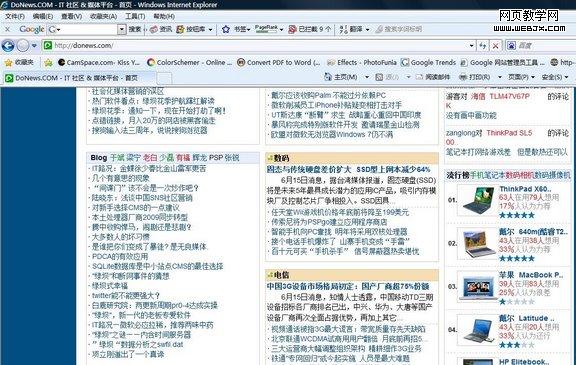Open the 工具(T) menu
Screen dimensions: 576x365
[x=135, y=16]
